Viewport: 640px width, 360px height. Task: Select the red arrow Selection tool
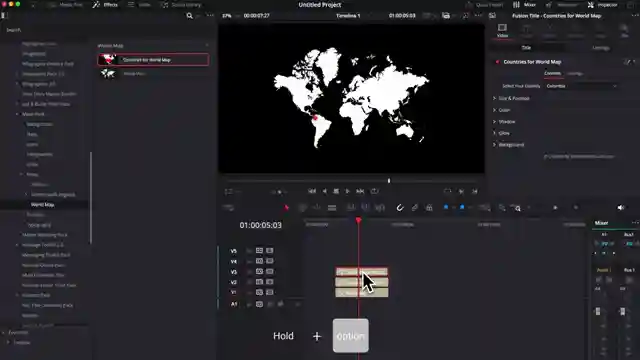(x=287, y=208)
